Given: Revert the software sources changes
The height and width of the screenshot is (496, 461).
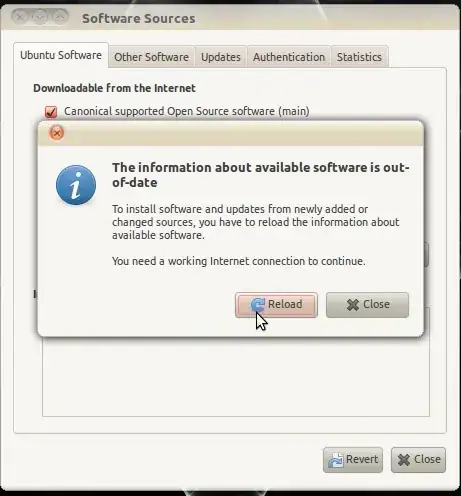Looking at the screenshot, I should click(x=353, y=460).
